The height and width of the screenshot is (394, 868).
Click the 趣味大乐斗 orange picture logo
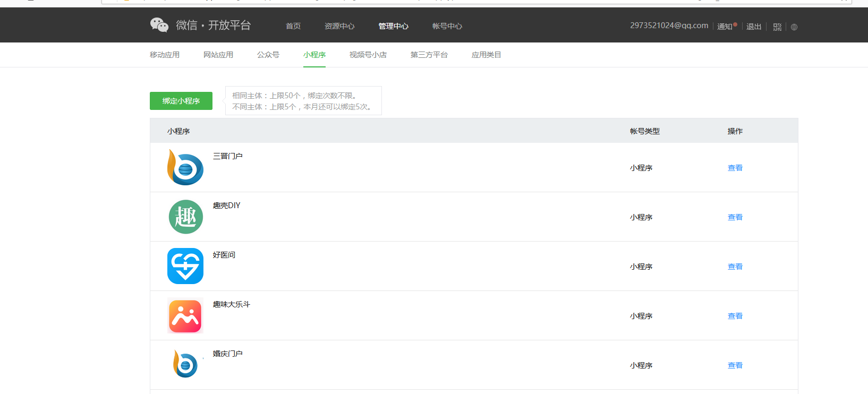(x=185, y=315)
